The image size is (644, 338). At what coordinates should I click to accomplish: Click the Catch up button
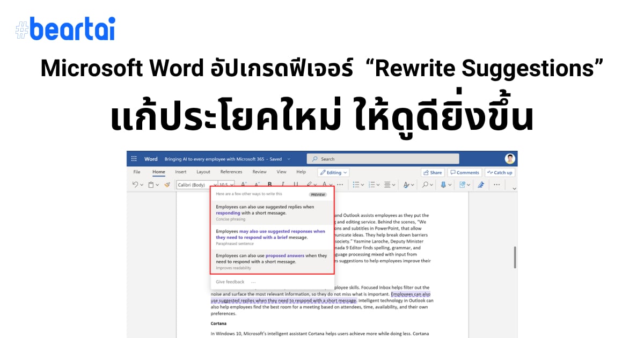point(500,173)
